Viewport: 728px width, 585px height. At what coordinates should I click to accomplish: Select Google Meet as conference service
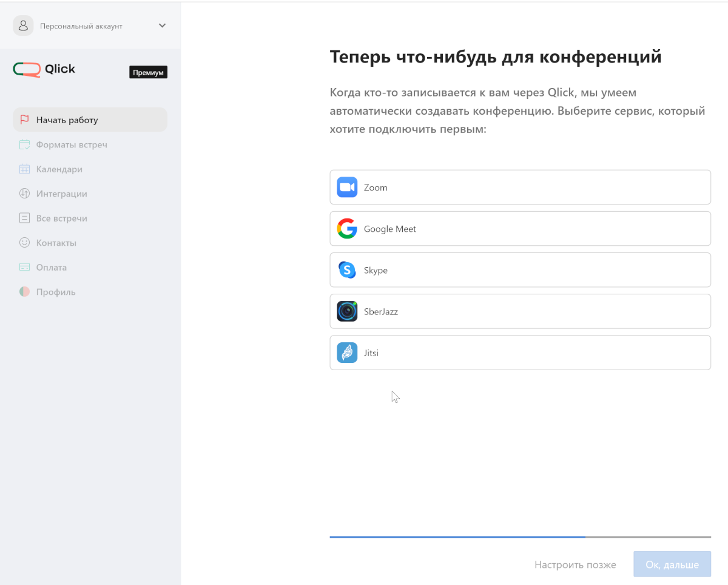click(520, 229)
